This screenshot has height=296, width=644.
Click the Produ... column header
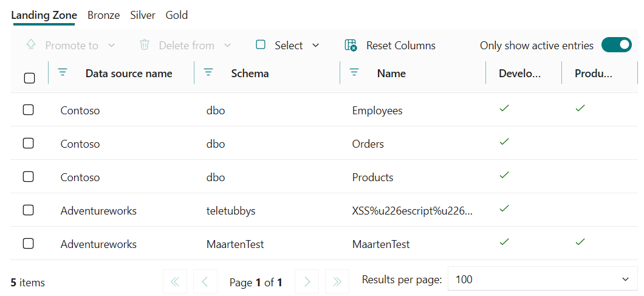[x=594, y=73]
